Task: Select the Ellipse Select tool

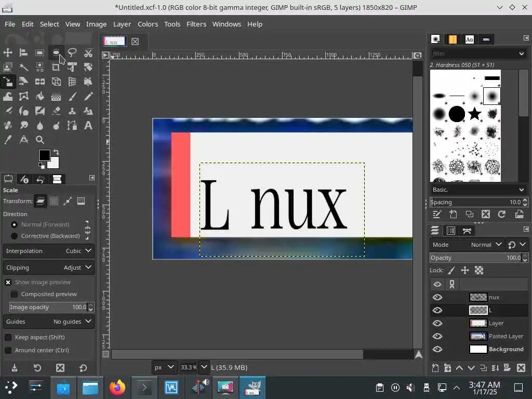Action: (x=56, y=52)
